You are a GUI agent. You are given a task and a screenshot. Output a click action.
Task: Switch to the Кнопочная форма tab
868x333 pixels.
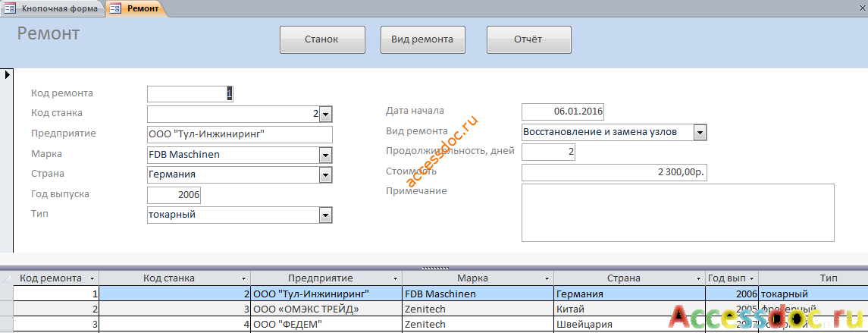(x=53, y=8)
